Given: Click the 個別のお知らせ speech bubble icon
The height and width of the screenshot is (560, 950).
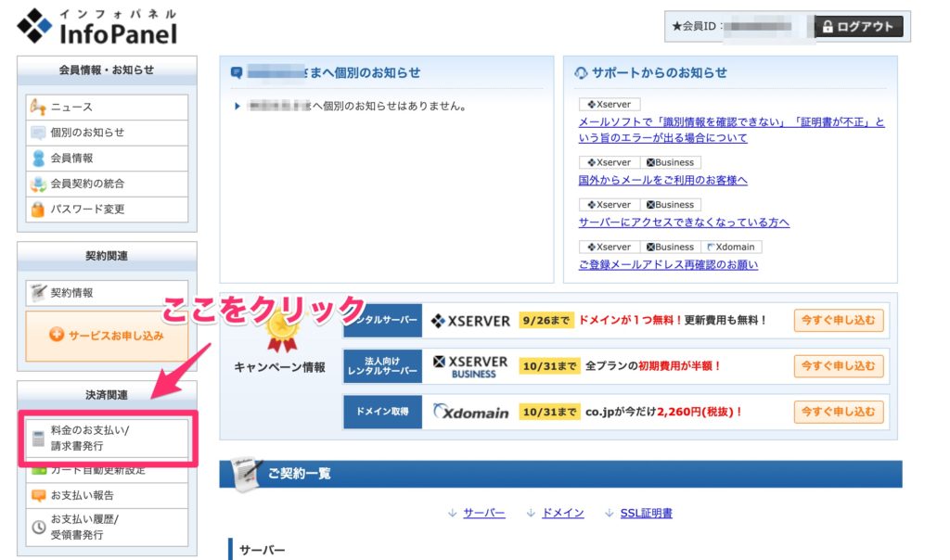Looking at the screenshot, I should pos(37,133).
